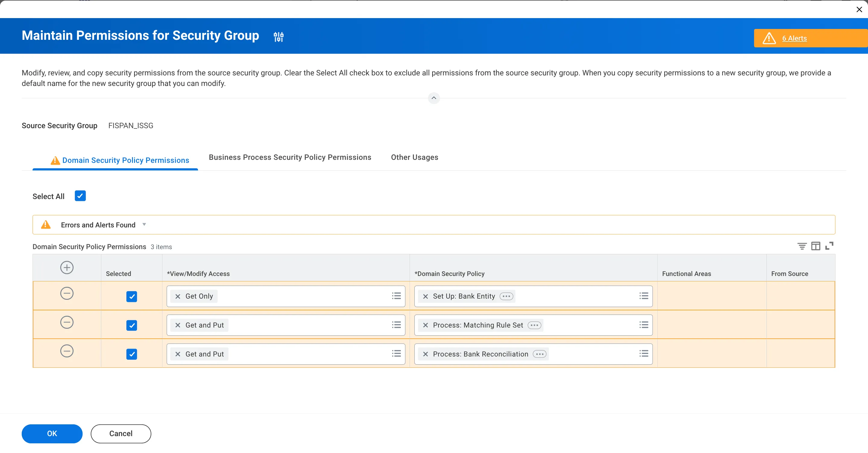Click inside the Get Only access input field

[286, 296]
